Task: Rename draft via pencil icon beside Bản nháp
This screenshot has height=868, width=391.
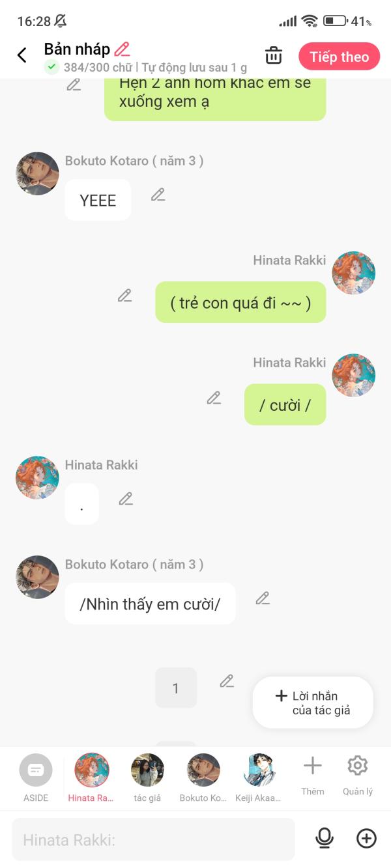Action: pyautogui.click(x=122, y=49)
